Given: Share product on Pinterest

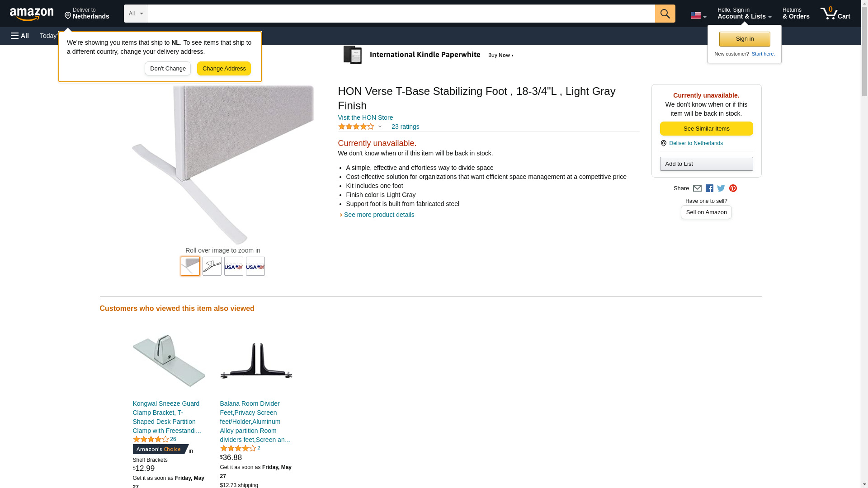Looking at the screenshot, I should 733,188.
